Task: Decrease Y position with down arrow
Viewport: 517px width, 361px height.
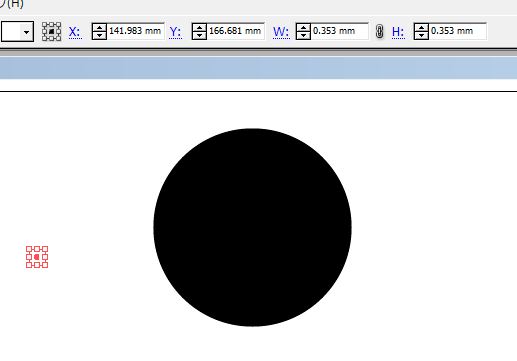Action: point(199,35)
